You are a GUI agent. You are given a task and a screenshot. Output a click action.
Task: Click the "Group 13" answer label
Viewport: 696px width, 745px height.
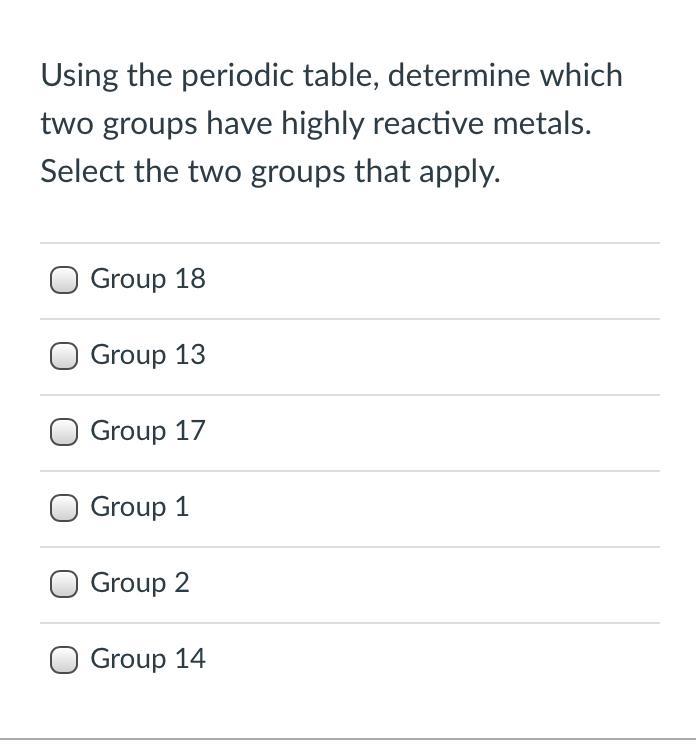148,355
